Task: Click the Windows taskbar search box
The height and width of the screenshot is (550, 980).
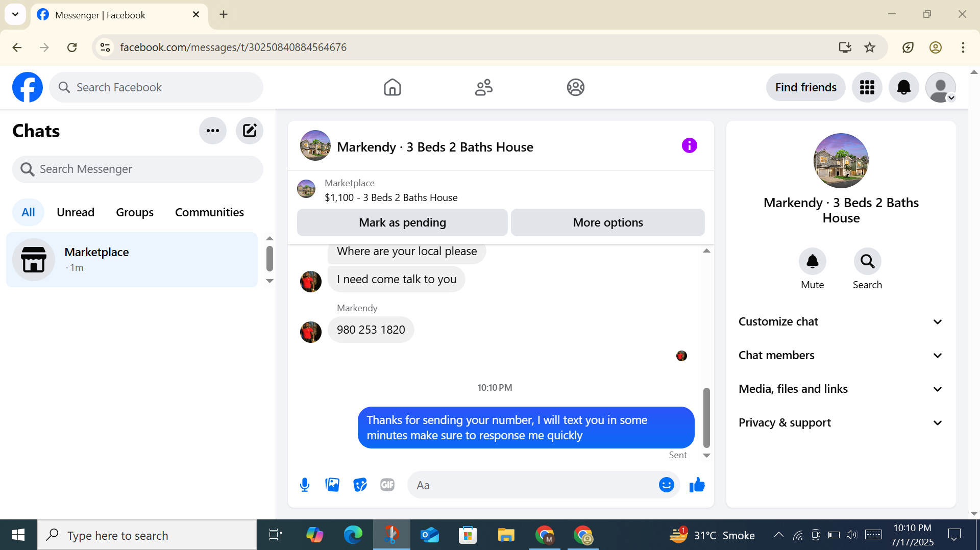Action: tap(147, 535)
